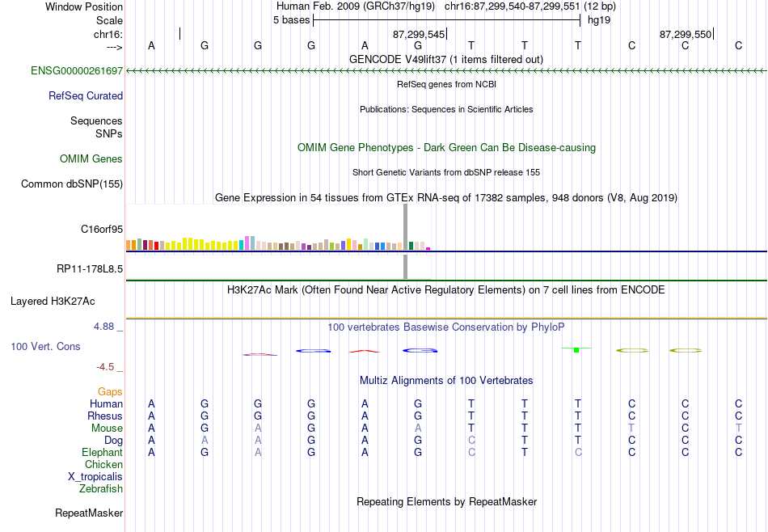Click the H3K27Ac Mark ENCODE title

click(446, 289)
